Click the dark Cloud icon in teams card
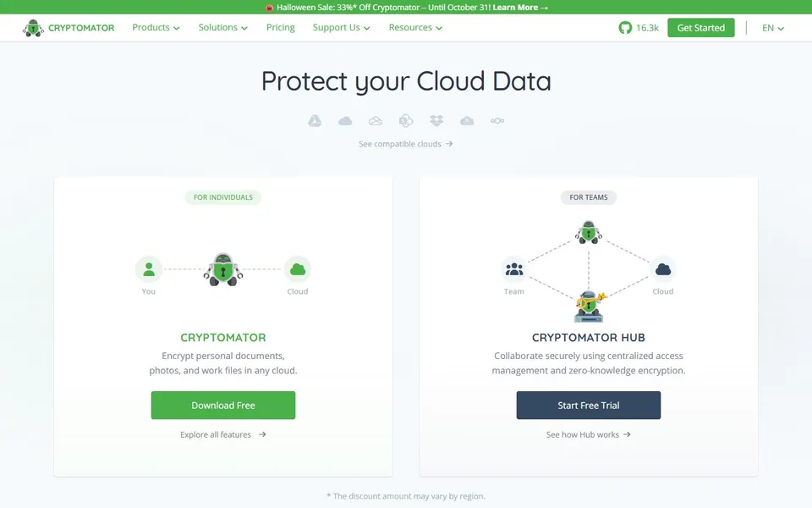Screen dimensions: 812x508 (x=663, y=269)
